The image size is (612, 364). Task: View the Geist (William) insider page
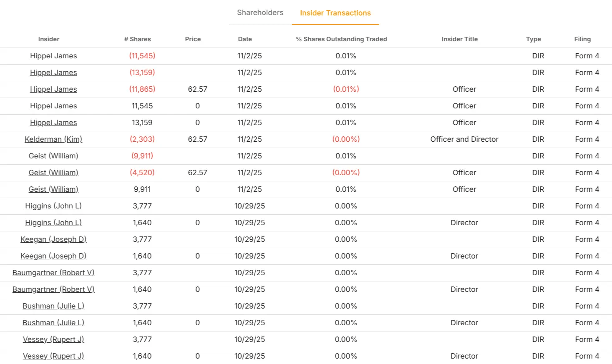53,156
